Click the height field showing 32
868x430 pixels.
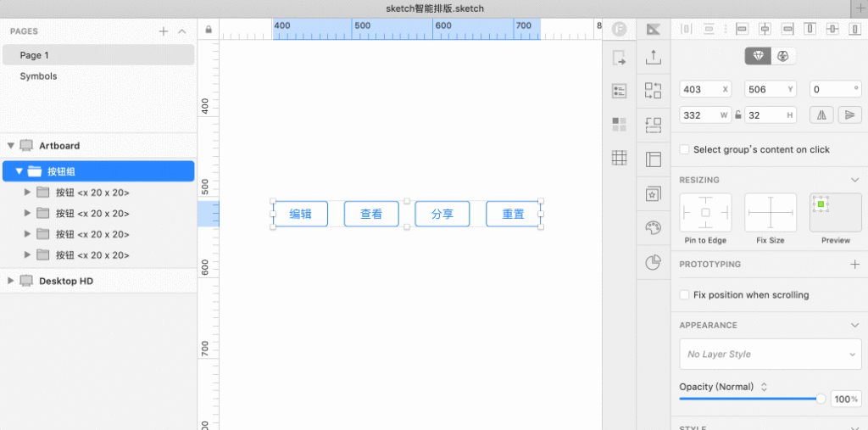[771, 115]
